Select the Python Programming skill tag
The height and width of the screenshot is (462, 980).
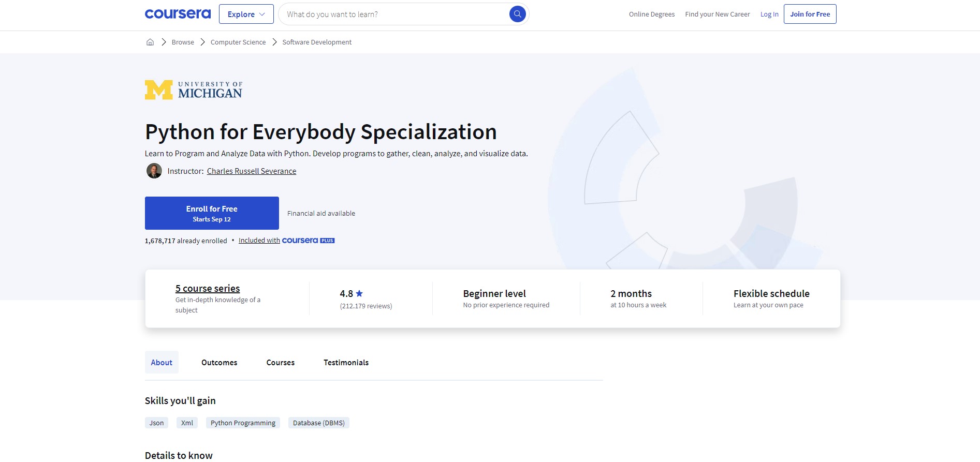243,423
